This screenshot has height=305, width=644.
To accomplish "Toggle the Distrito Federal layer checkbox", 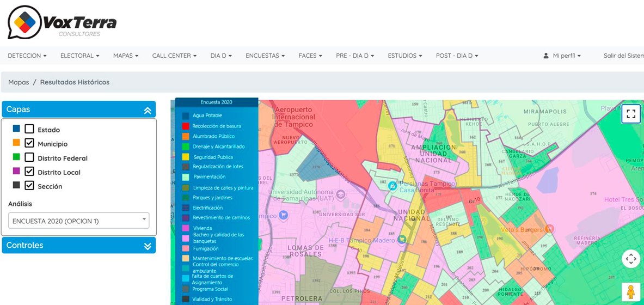I will pyautogui.click(x=29, y=157).
